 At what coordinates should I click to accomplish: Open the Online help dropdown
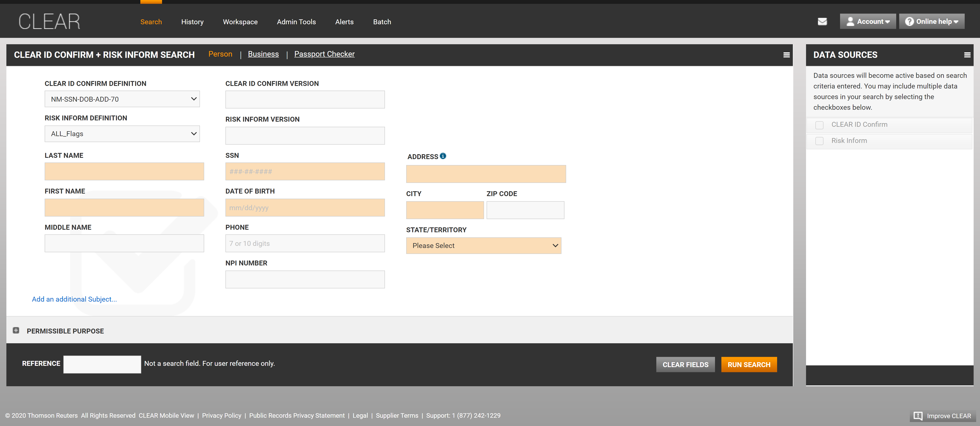tap(932, 21)
